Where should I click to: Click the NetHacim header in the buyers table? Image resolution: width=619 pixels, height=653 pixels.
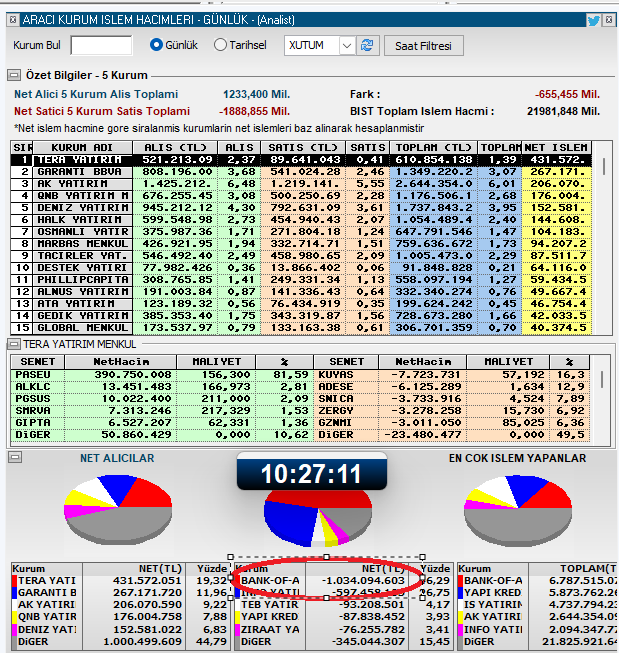coord(121,362)
